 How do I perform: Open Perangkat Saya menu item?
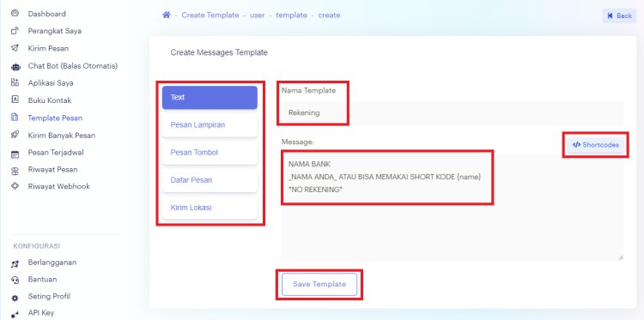click(55, 31)
